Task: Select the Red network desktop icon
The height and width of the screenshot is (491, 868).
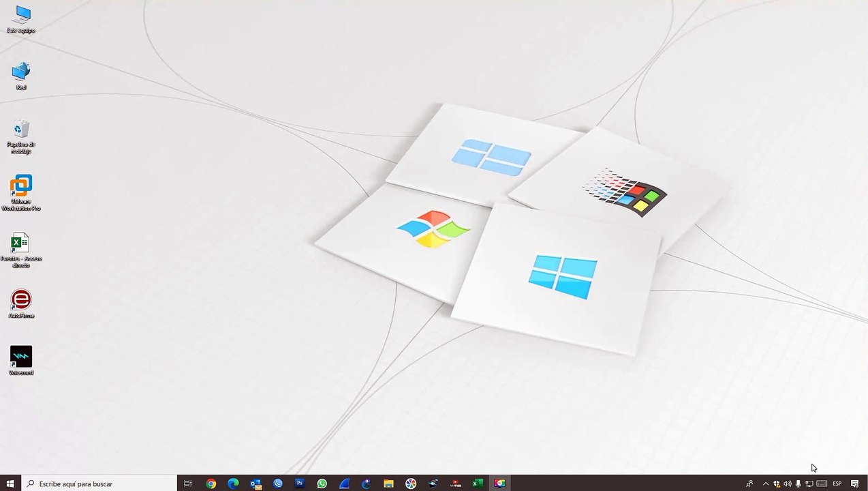Action: [x=21, y=76]
